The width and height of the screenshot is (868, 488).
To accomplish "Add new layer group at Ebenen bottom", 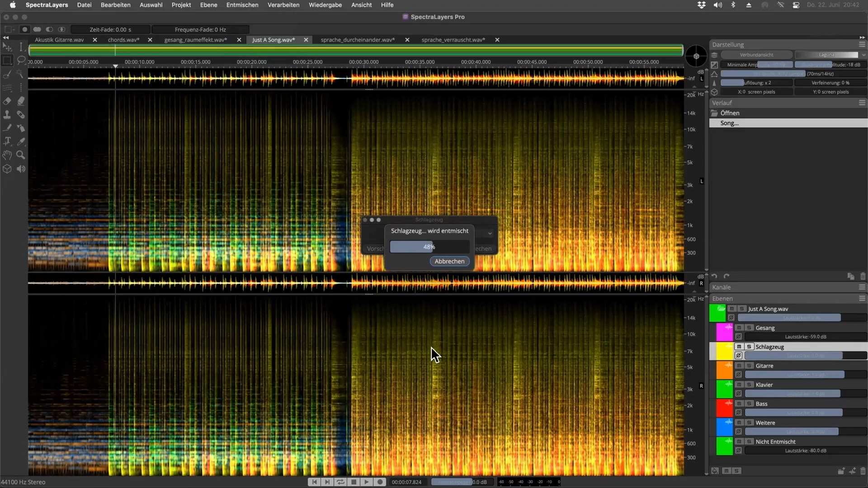I will pyautogui.click(x=841, y=471).
